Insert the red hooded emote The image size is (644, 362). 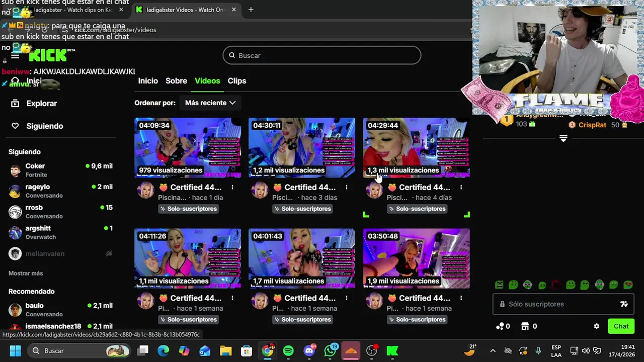[556, 285]
